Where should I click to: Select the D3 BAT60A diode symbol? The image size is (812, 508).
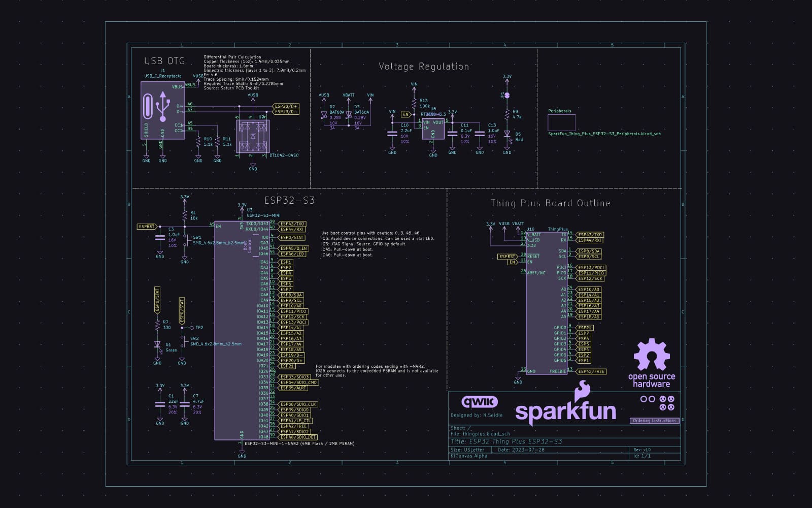(349, 115)
